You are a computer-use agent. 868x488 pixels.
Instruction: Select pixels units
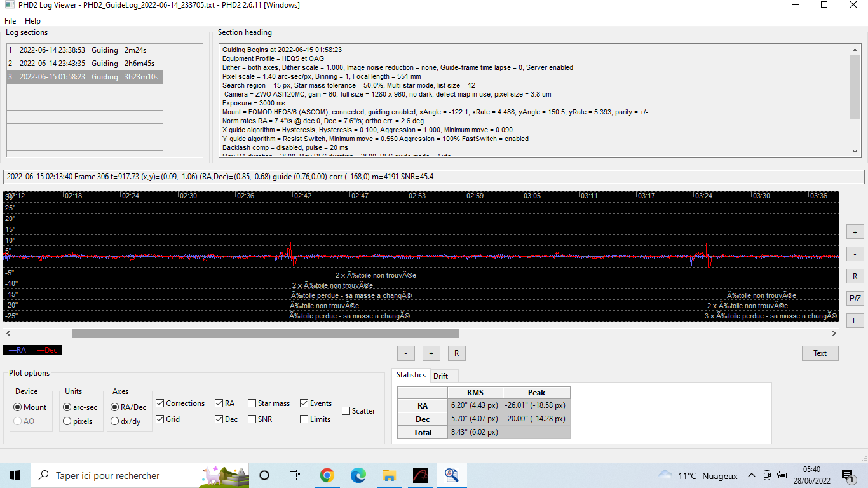[78, 421]
